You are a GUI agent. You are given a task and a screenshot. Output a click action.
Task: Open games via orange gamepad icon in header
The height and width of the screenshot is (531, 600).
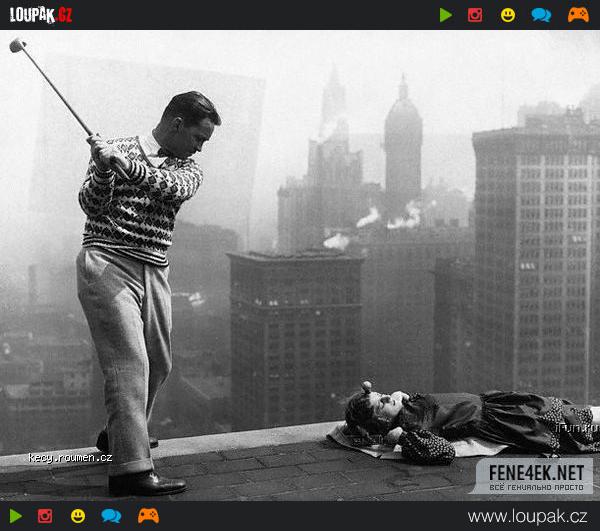click(578, 15)
